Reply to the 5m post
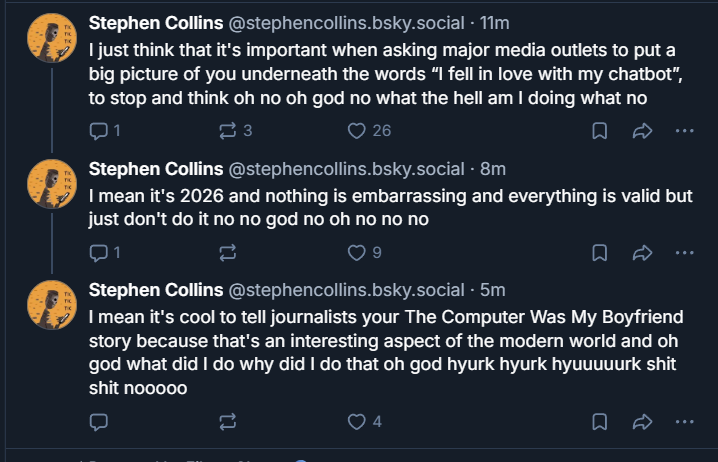The height and width of the screenshot is (462, 718). click(98, 422)
